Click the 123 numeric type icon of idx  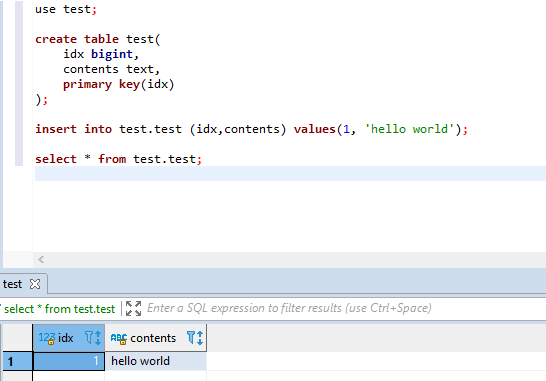[47, 338]
